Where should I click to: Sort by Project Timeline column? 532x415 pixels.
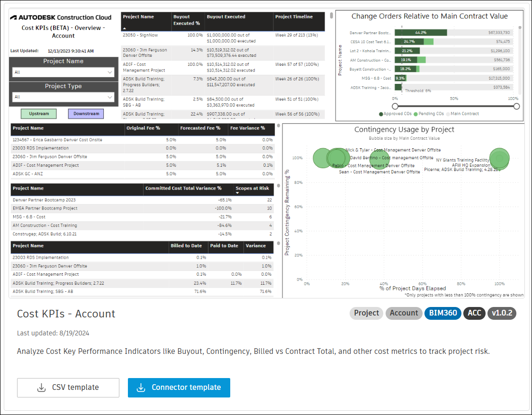299,21
